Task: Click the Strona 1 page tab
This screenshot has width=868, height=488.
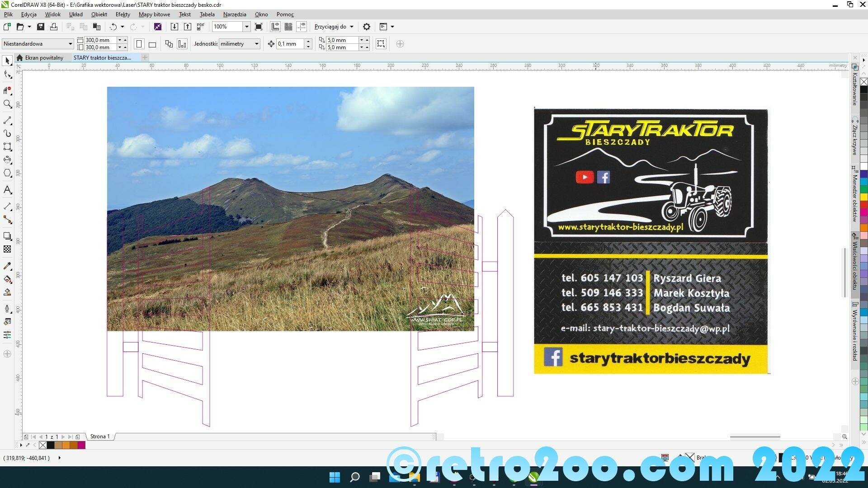Action: pos(99,436)
